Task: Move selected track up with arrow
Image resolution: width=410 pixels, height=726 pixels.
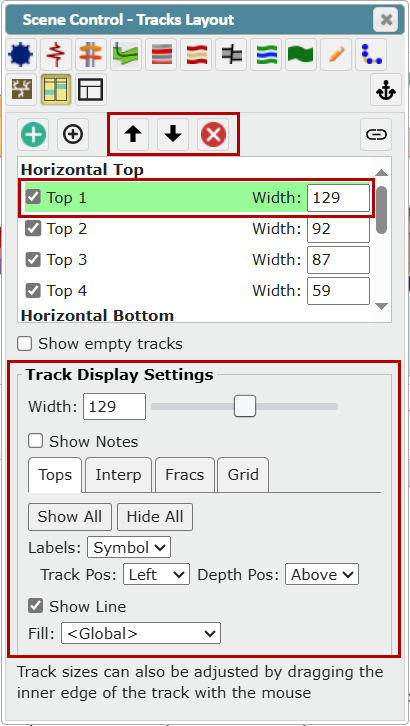Action: [133, 135]
